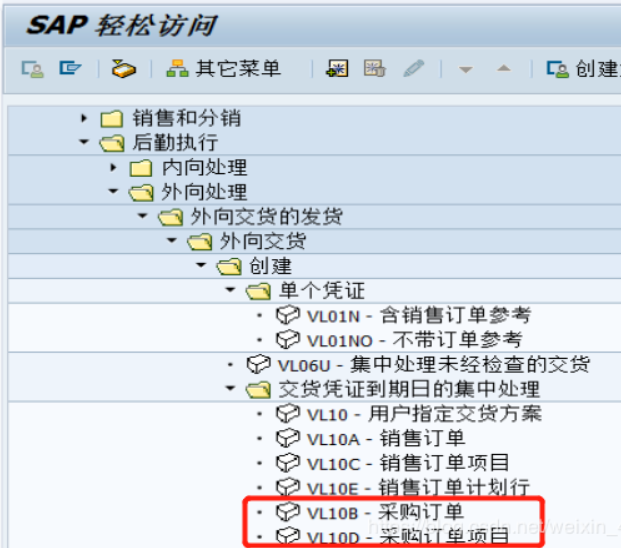Delete favorites toolbar icon
The height and width of the screenshot is (548, 621).
(375, 68)
